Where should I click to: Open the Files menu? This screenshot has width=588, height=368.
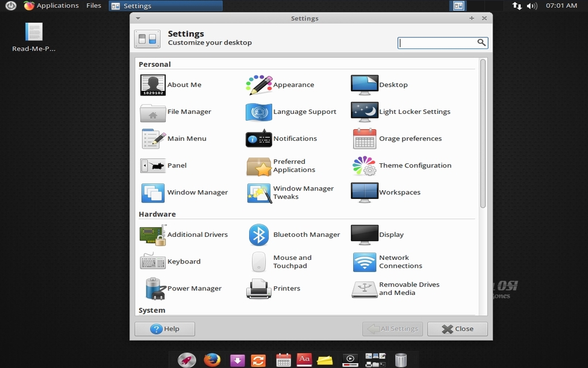pyautogui.click(x=94, y=5)
